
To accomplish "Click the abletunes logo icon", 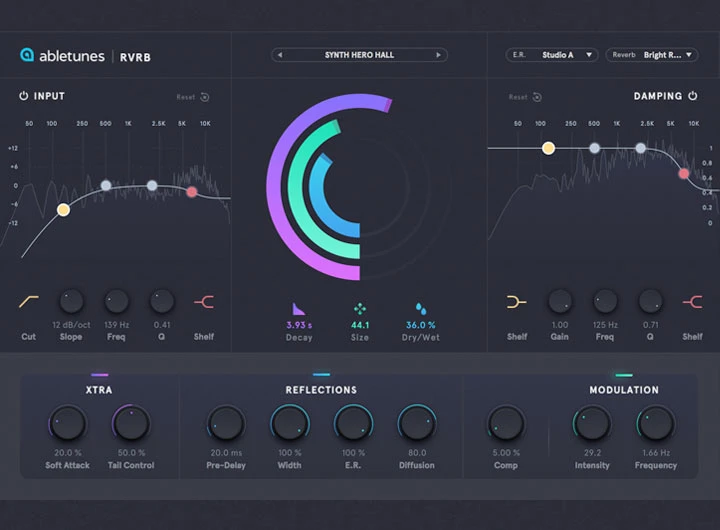I will 27,55.
